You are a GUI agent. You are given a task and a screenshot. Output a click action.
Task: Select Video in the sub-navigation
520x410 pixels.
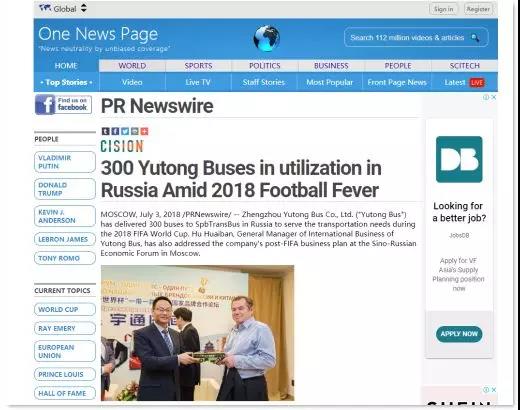(x=132, y=82)
